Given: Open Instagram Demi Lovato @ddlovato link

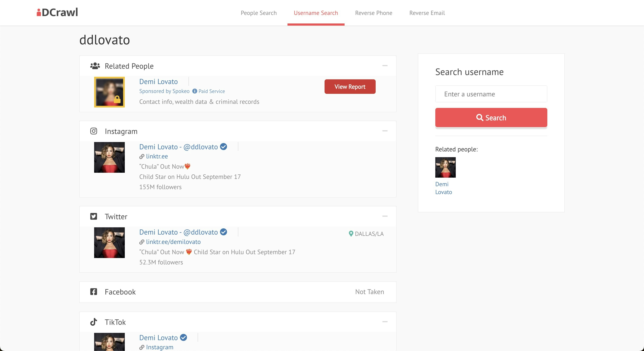Looking at the screenshot, I should [178, 147].
